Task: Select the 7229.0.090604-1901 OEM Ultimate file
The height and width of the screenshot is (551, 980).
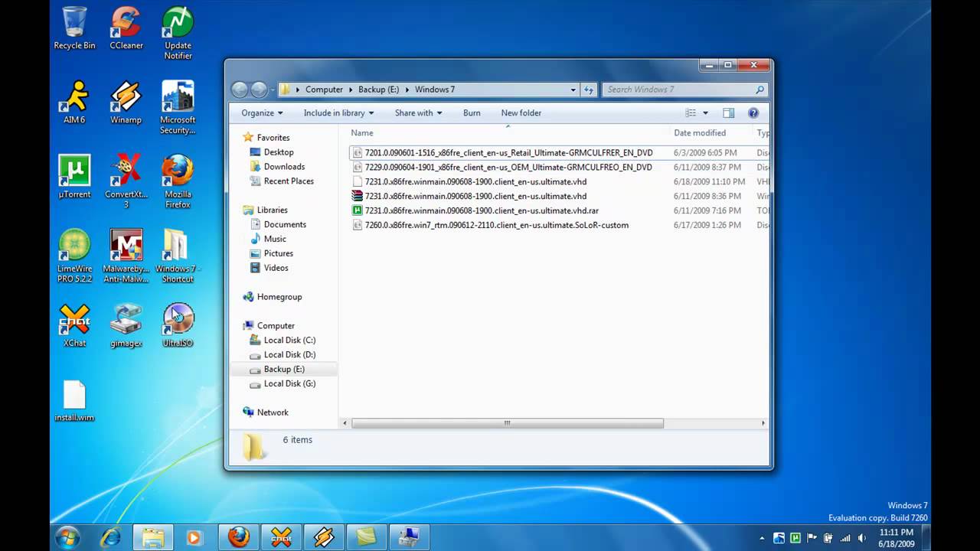Action: tap(508, 167)
